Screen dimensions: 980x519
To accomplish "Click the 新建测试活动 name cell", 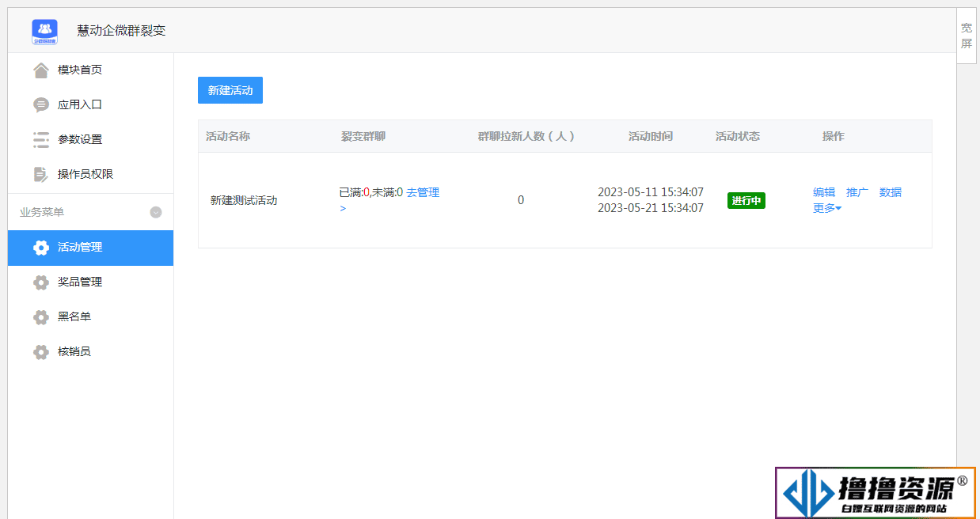I will coord(244,200).
